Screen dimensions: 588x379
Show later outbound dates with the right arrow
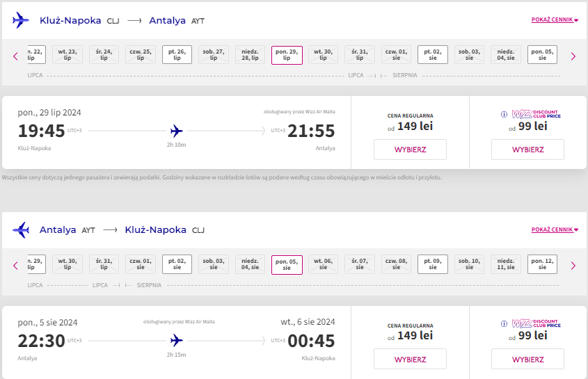[573, 56]
